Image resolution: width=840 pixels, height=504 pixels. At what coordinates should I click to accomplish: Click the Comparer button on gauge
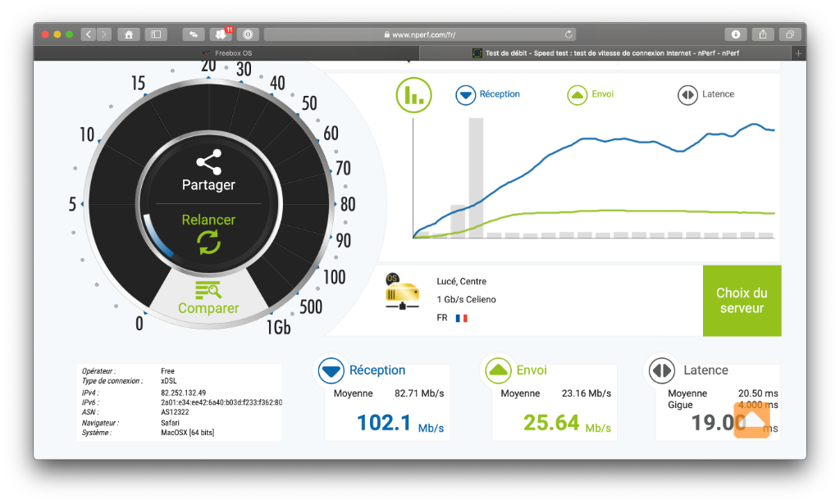point(208,298)
